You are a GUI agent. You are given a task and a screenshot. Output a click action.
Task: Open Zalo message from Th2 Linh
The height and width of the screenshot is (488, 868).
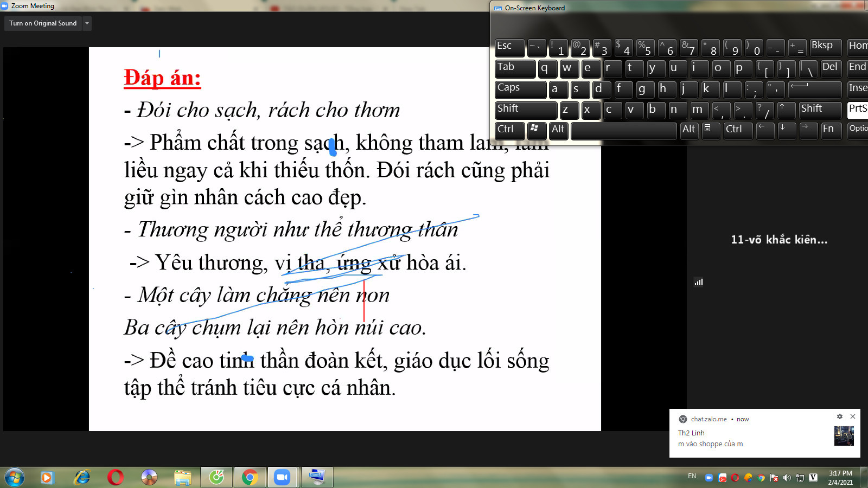749,438
